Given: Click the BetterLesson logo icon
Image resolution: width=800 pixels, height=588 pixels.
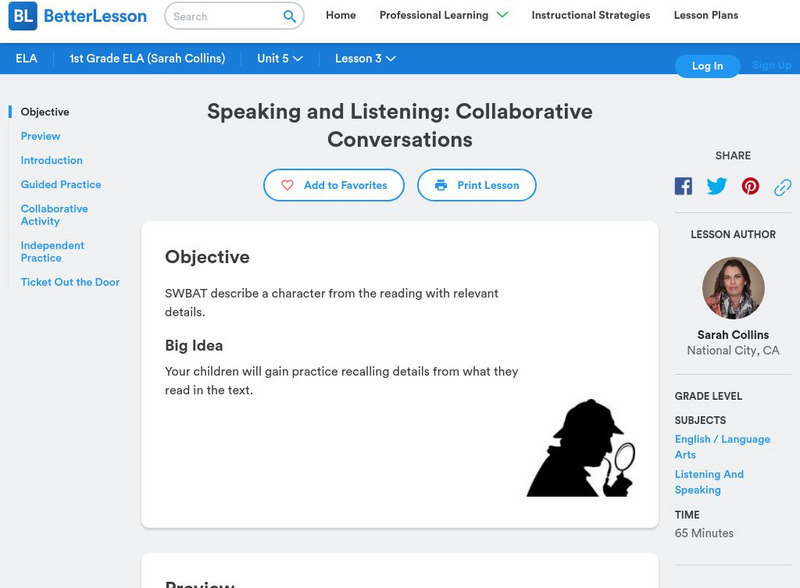Looking at the screenshot, I should click(x=22, y=16).
